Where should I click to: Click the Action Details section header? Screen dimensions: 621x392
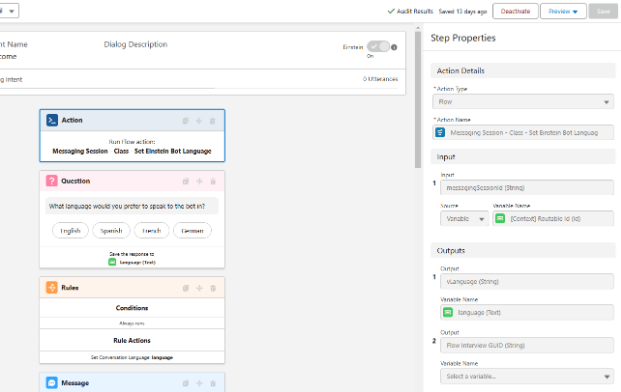tap(523, 70)
